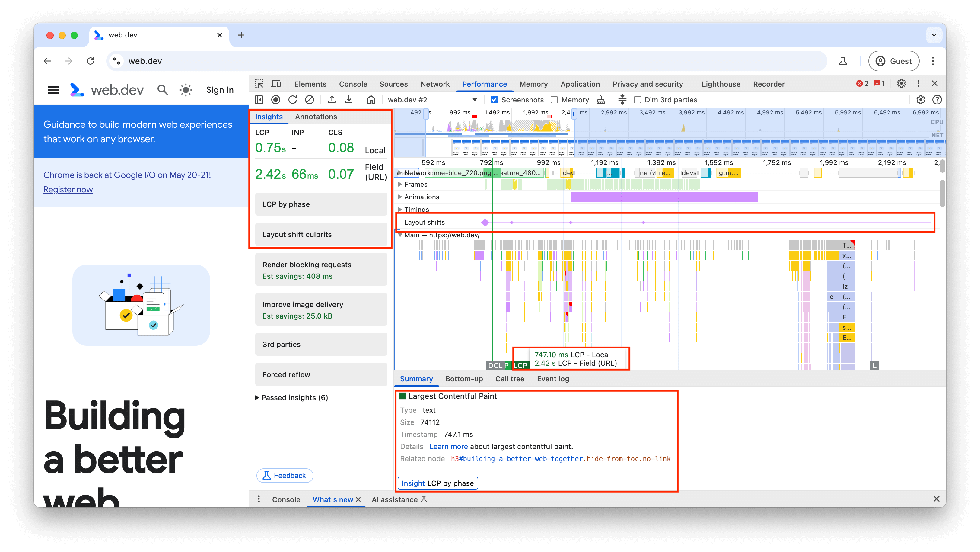Switch to the Annotations tab

pyautogui.click(x=316, y=116)
